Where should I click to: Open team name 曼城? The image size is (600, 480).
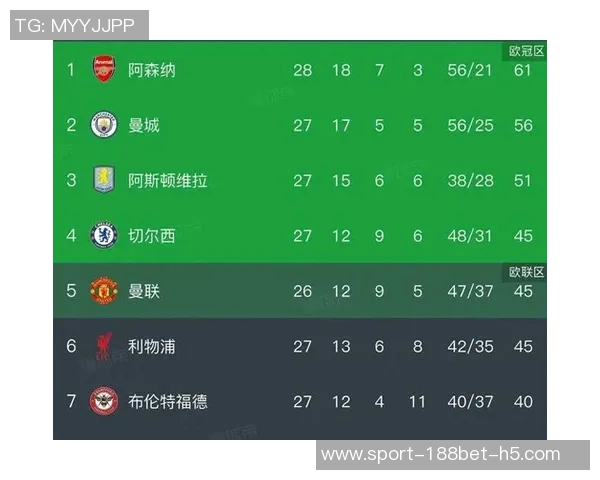[x=144, y=125]
